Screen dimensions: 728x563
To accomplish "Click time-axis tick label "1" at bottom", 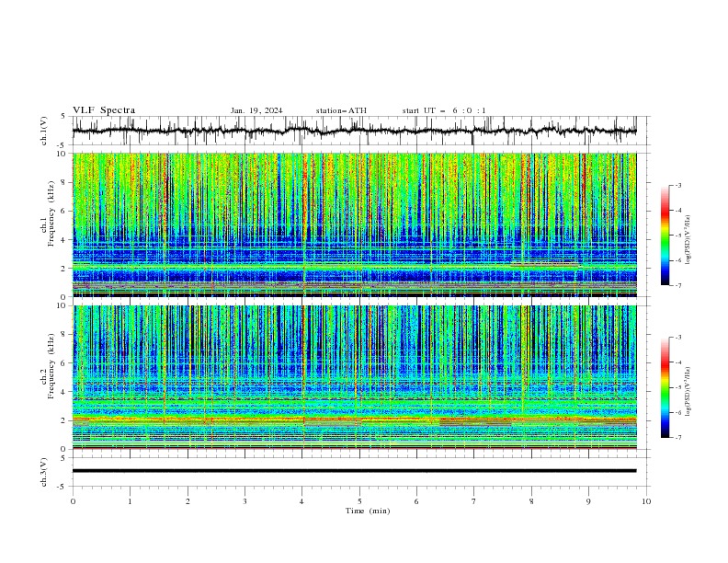I will 130,501.
